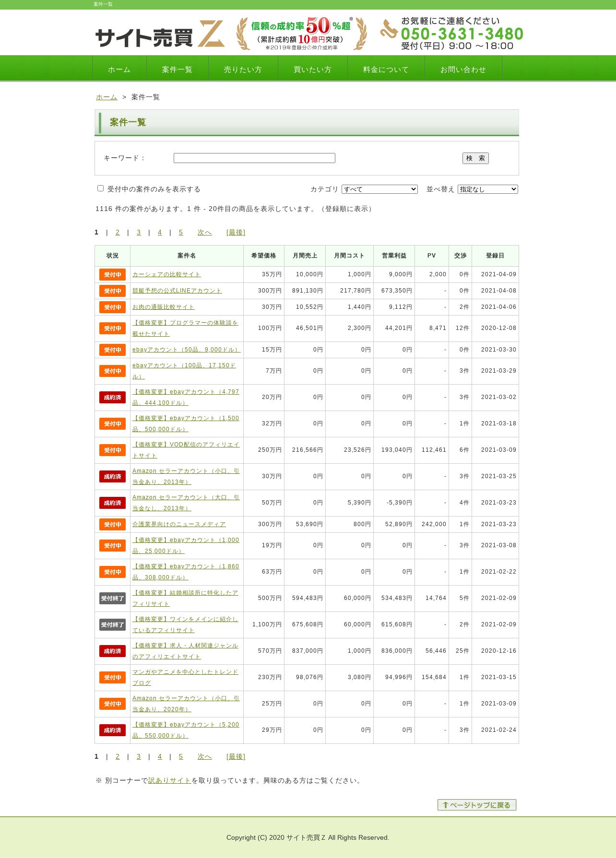This screenshot has height=858, width=616.
Task: Click 成約済 badge for ebayアカウント(4,797品)
Action: [x=112, y=397]
